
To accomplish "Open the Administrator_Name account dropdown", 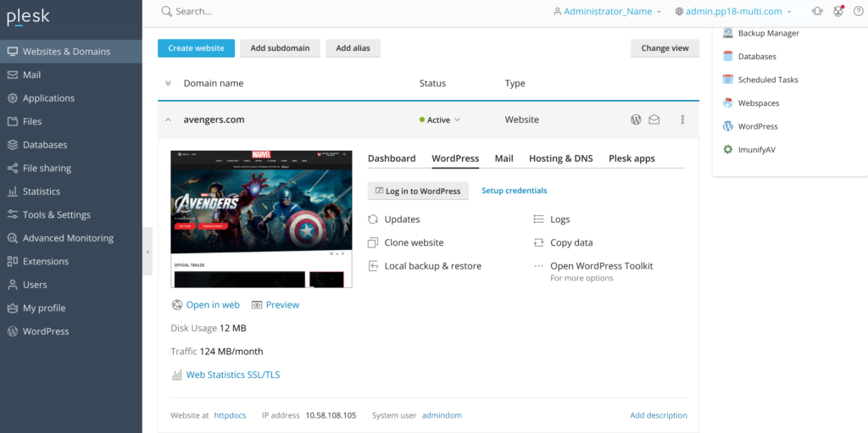I will tap(607, 11).
